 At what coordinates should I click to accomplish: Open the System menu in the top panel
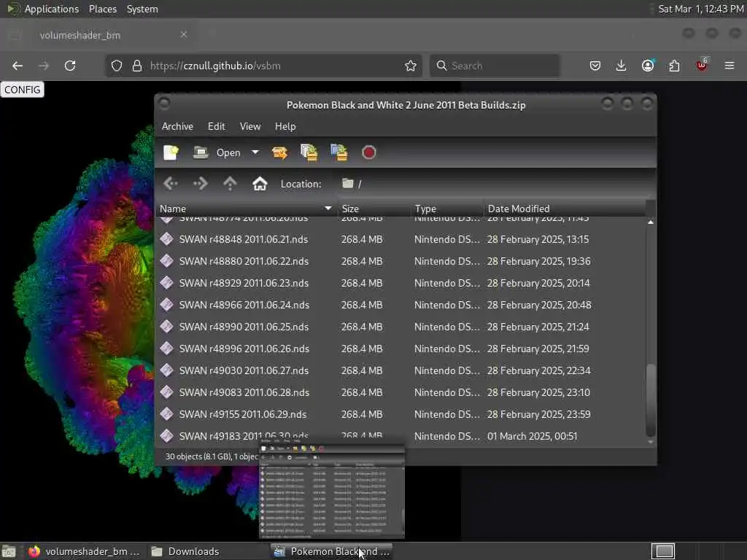pos(142,9)
